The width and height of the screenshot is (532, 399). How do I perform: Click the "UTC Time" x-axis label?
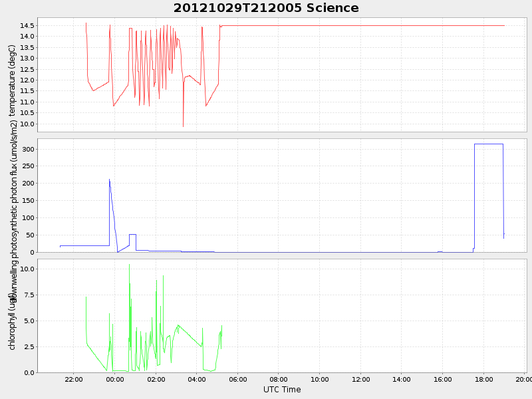click(x=282, y=390)
